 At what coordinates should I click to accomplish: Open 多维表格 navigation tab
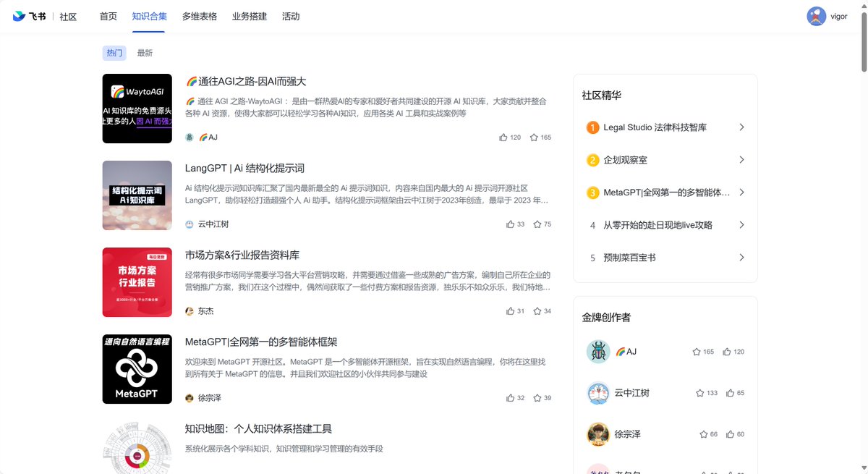(x=200, y=16)
